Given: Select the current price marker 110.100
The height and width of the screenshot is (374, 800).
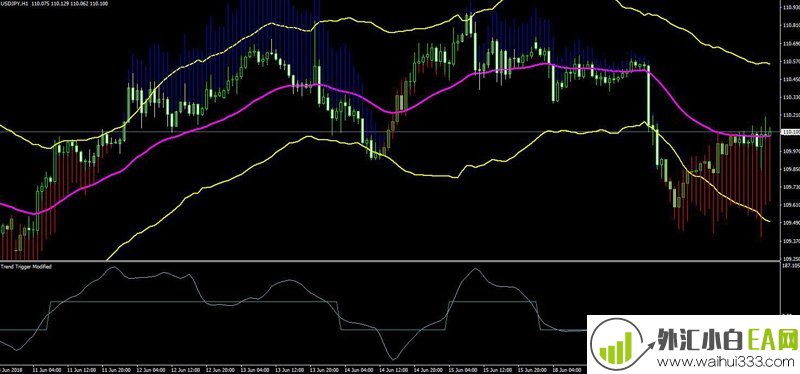Looking at the screenshot, I should pos(790,132).
